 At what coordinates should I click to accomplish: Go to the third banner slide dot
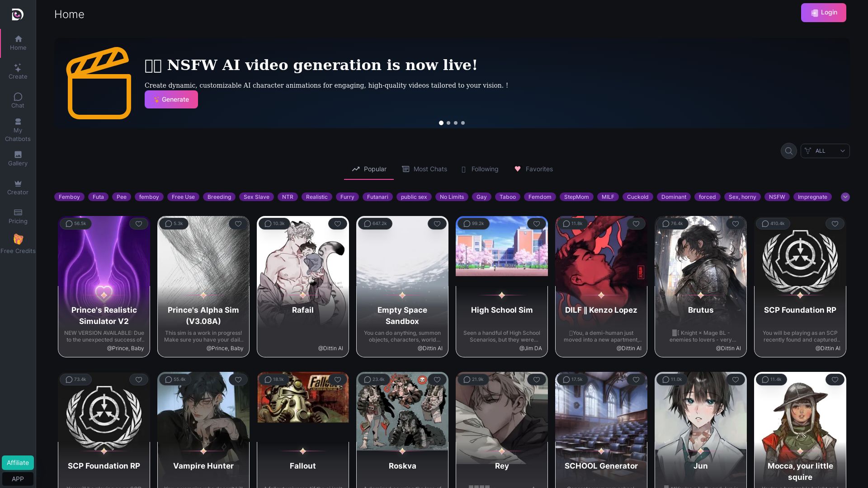pyautogui.click(x=456, y=123)
